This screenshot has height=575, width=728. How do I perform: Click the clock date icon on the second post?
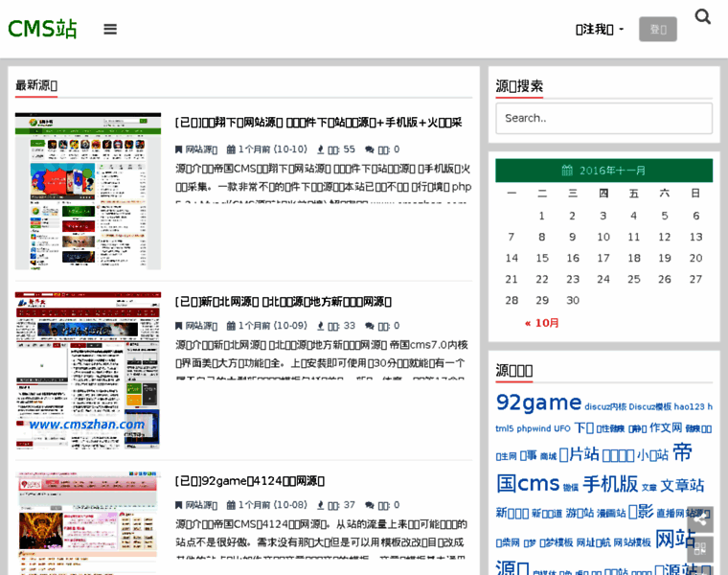pyautogui.click(x=231, y=326)
